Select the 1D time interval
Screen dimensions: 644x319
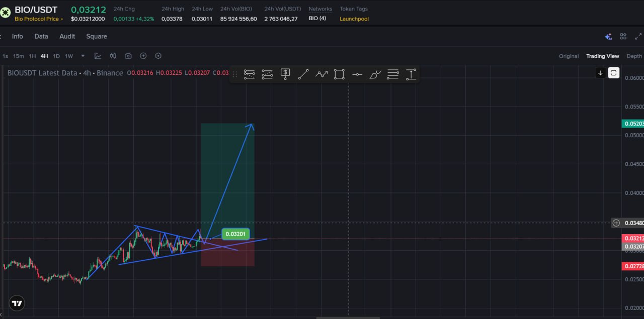(56, 56)
